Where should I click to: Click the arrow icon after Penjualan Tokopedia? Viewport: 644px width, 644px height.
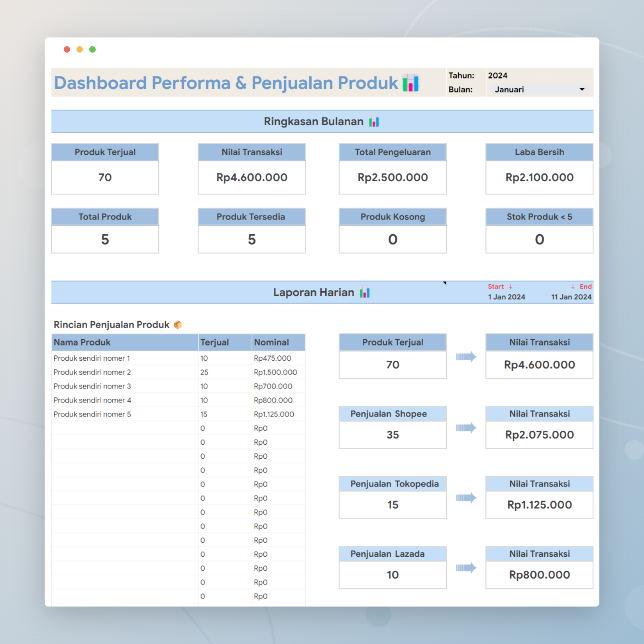466,497
